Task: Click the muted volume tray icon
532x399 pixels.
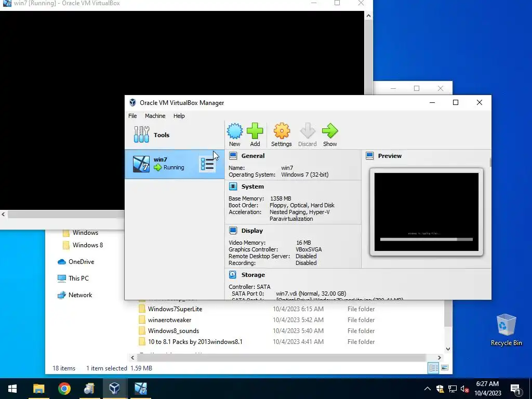Action: pyautogui.click(x=465, y=389)
